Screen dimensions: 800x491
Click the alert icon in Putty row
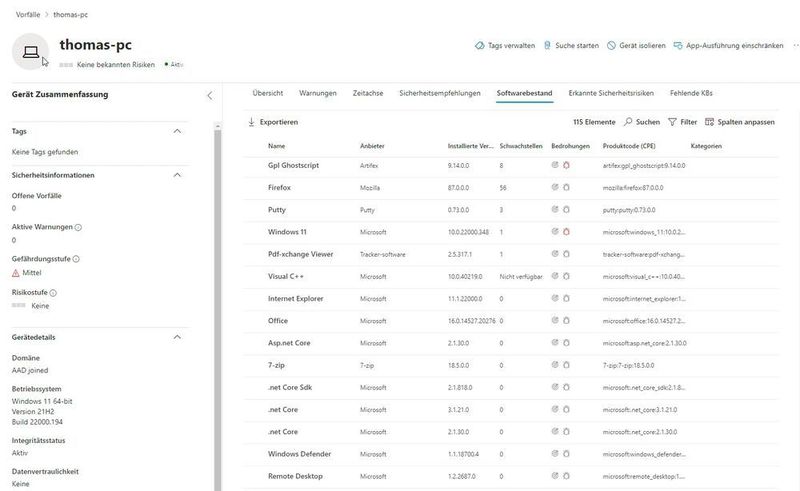pos(566,210)
